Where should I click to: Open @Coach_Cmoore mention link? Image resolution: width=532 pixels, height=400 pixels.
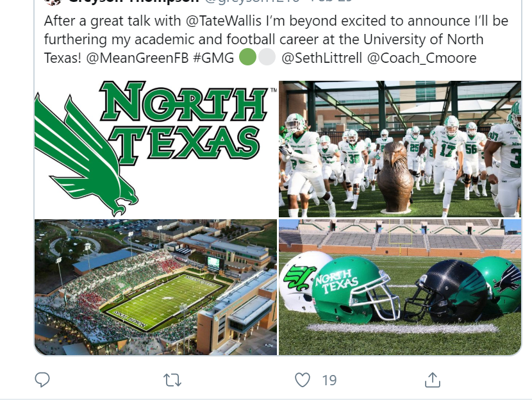[x=422, y=58]
